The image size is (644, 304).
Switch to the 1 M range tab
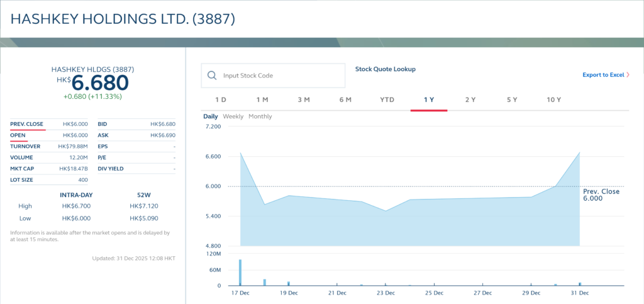pyautogui.click(x=262, y=100)
